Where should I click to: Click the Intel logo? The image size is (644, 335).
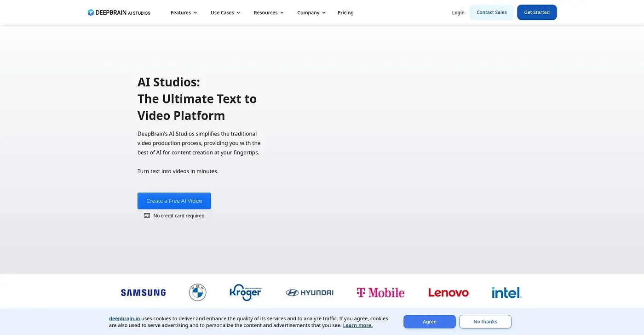pyautogui.click(x=506, y=292)
